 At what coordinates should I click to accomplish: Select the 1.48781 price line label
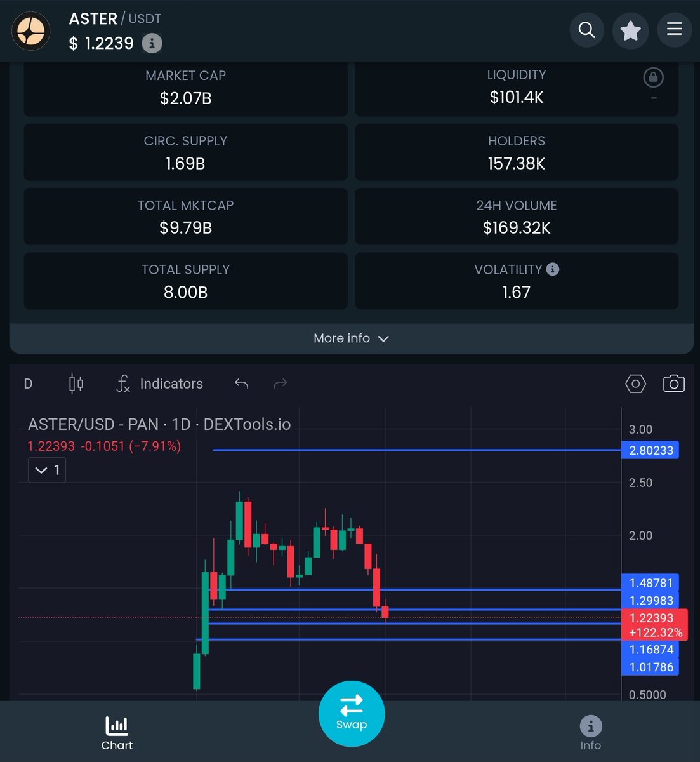(x=651, y=582)
